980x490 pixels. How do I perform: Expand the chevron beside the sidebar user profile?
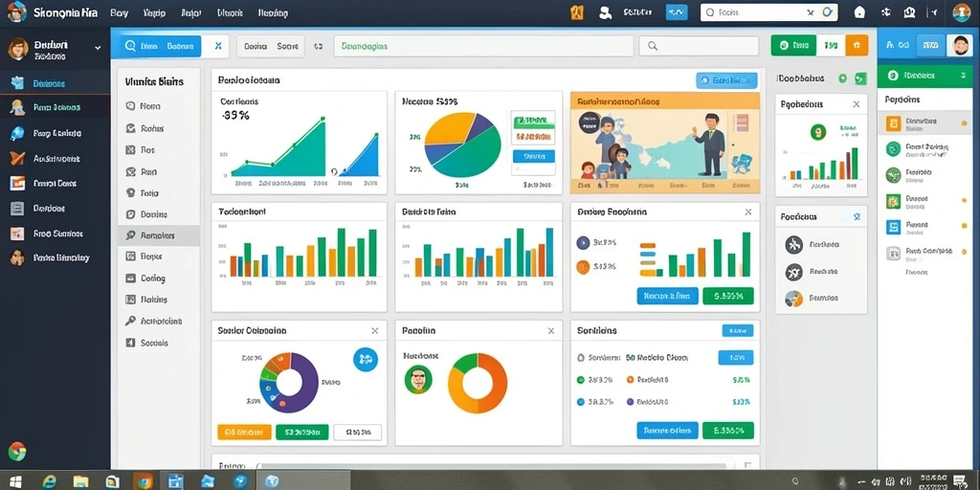97,48
